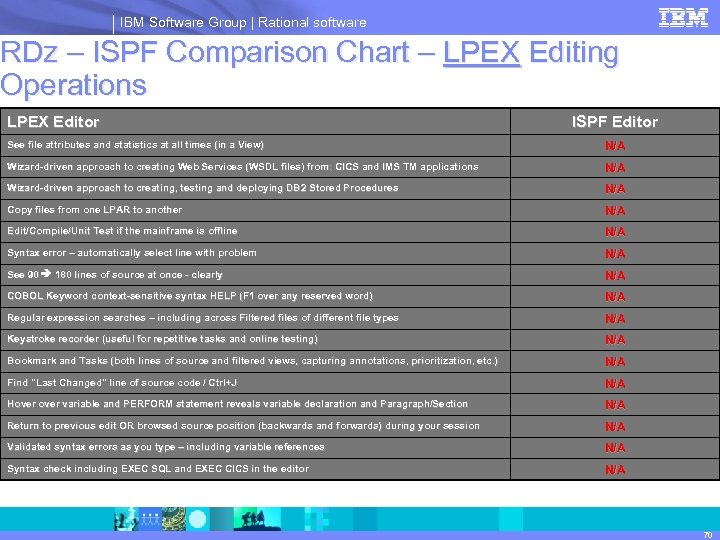Click 'Syntax error – automatically select line' text
The height and width of the screenshot is (540, 720).
click(x=132, y=253)
